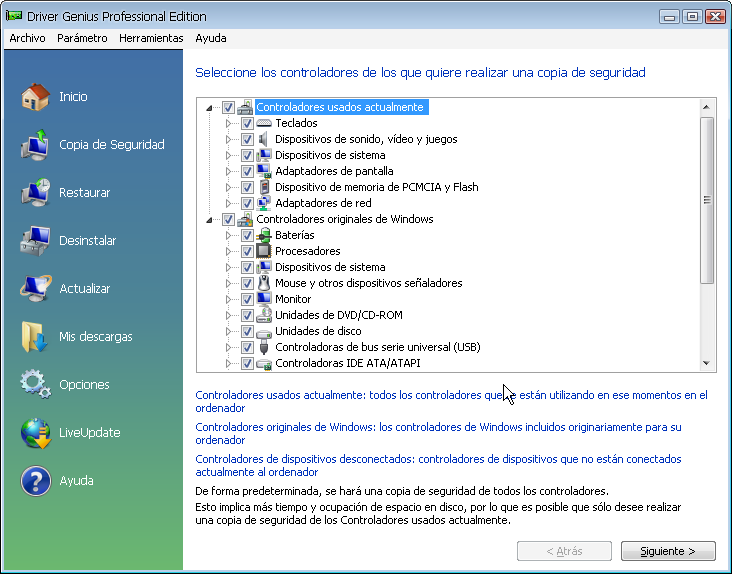Uncheck the sonido, vídeo y juegos checkbox

tap(247, 139)
